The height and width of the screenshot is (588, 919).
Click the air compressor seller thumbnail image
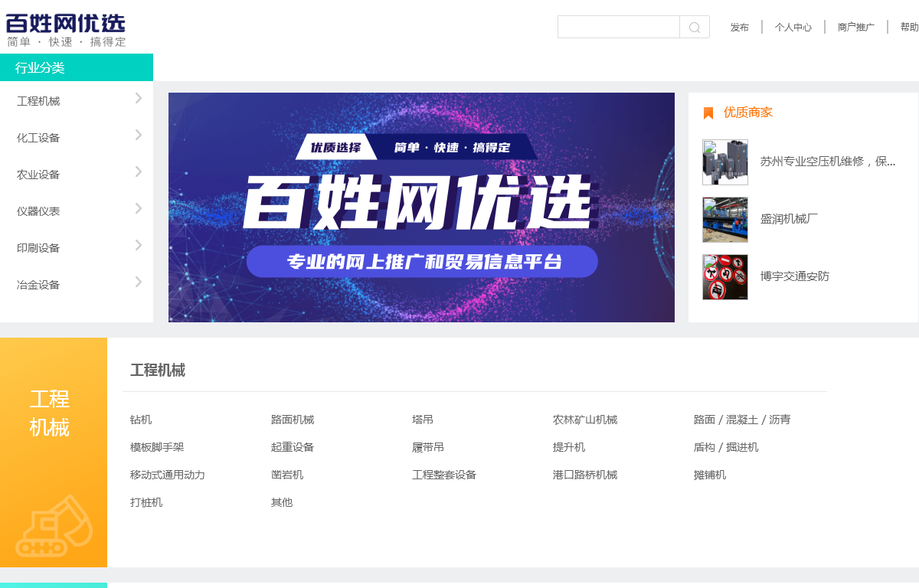pyautogui.click(x=724, y=162)
